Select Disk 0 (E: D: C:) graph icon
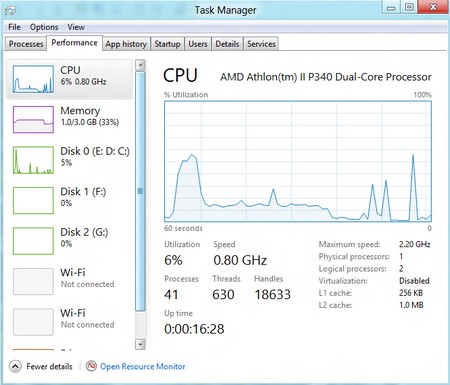This screenshot has width=450, height=385. tap(33, 160)
